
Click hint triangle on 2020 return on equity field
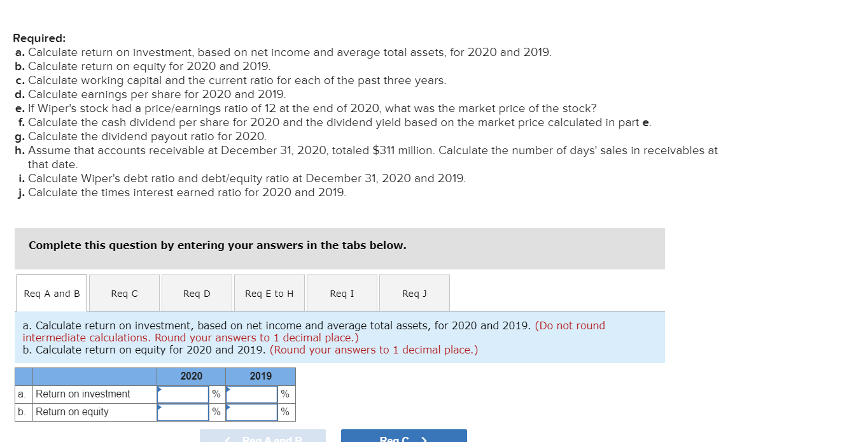[159, 407]
